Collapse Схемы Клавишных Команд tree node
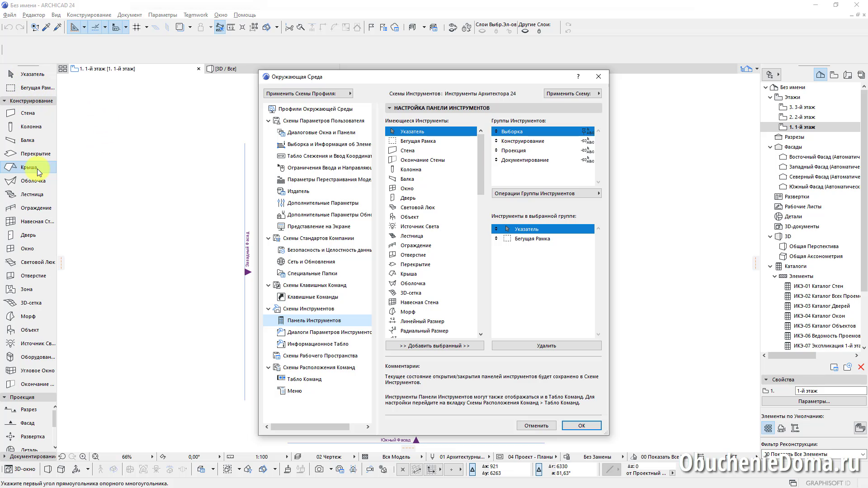 [268, 286]
